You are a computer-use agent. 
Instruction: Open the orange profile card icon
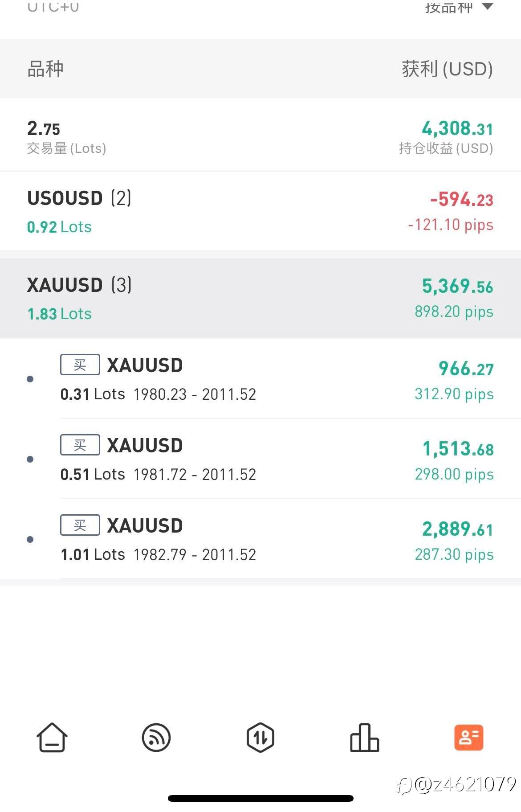[x=468, y=738]
